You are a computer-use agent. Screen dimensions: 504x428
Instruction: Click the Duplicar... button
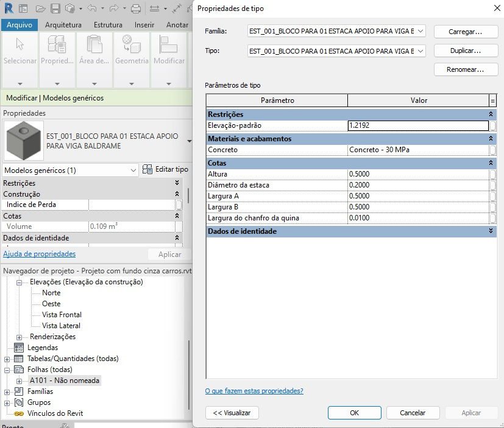point(466,51)
